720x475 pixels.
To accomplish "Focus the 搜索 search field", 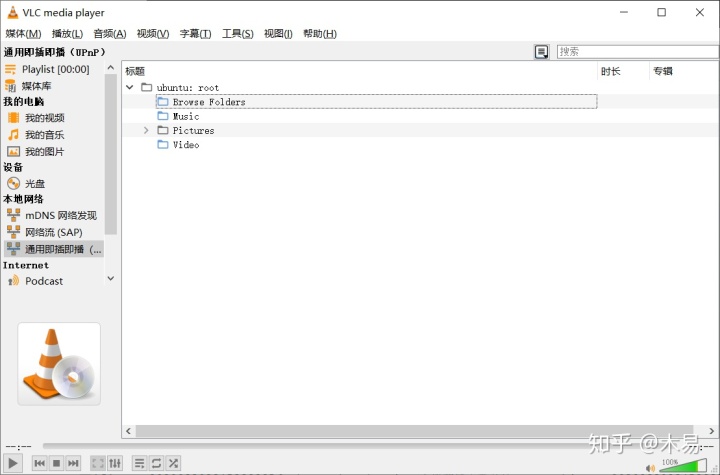I will [638, 51].
